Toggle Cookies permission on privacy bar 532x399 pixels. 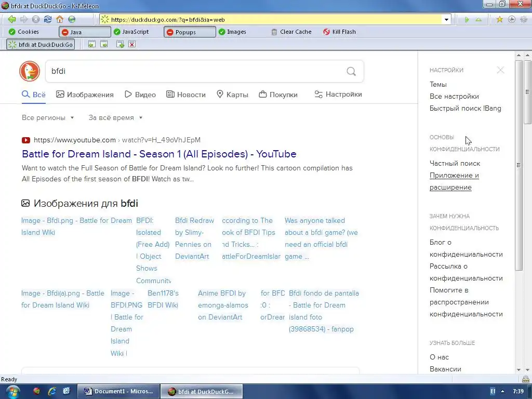(24, 32)
